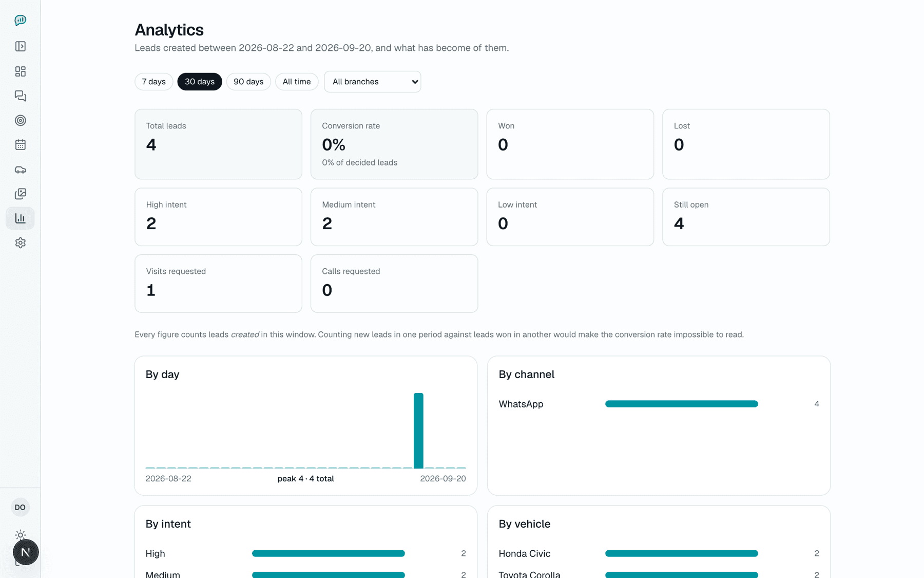
Task: Click the Lost card value
Action: click(679, 145)
